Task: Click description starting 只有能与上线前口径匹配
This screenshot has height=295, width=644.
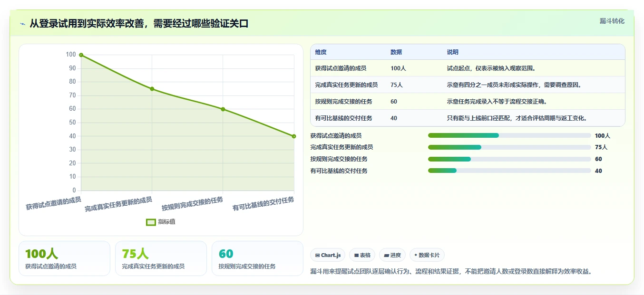Action: pyautogui.click(x=517, y=118)
